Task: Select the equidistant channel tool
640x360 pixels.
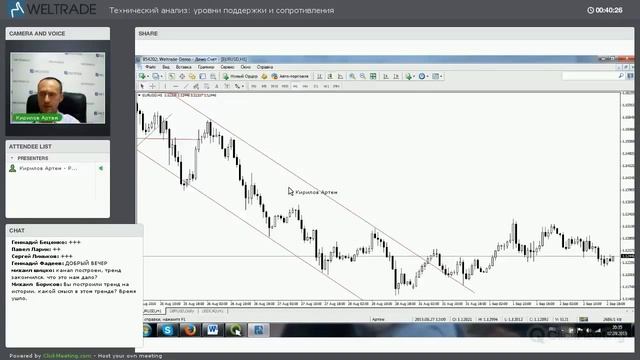Action: (196, 86)
